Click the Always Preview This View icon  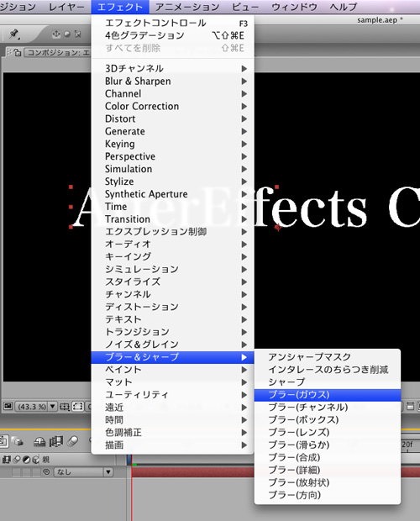(x=8, y=406)
